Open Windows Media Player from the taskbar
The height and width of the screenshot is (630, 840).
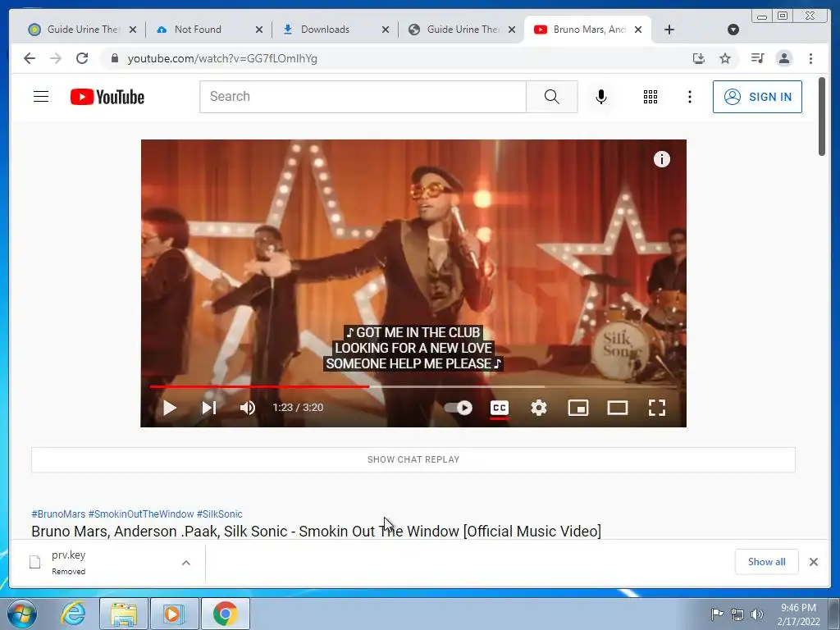coord(174,614)
